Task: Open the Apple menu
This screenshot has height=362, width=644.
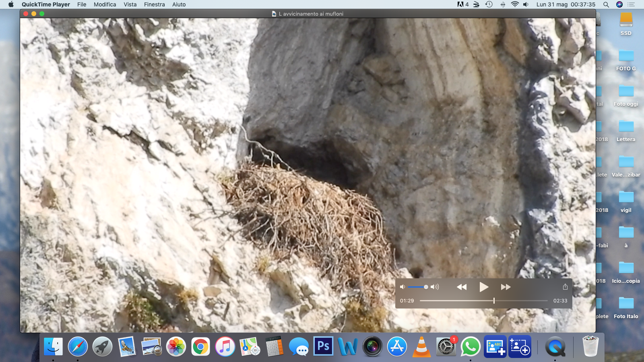Action: (11, 4)
